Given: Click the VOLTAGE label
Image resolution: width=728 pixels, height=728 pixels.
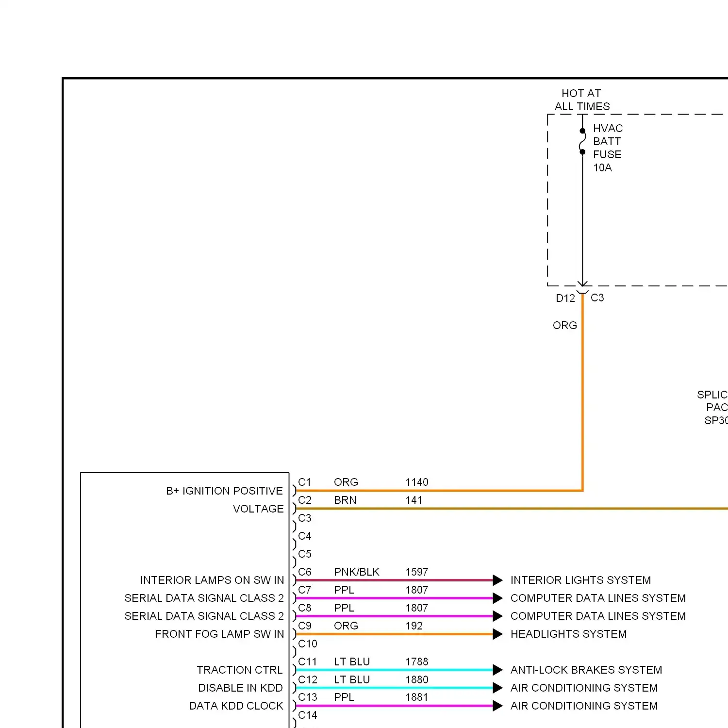Looking at the screenshot, I should point(258,509).
